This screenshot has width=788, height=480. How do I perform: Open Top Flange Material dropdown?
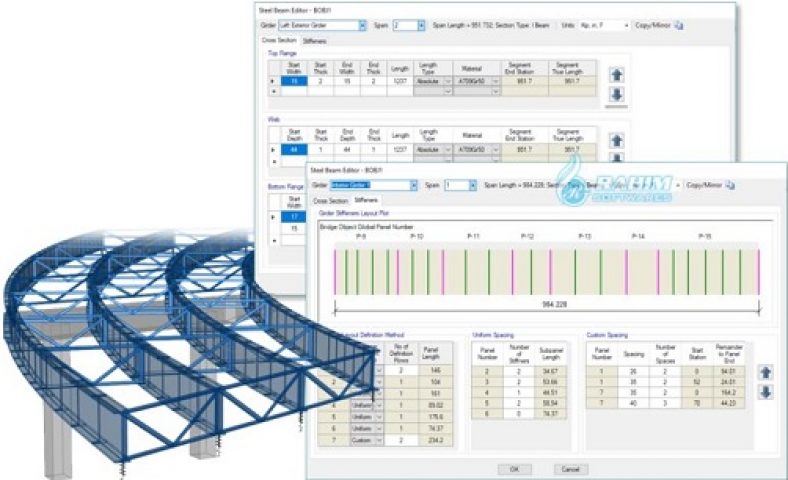pyautogui.click(x=495, y=81)
